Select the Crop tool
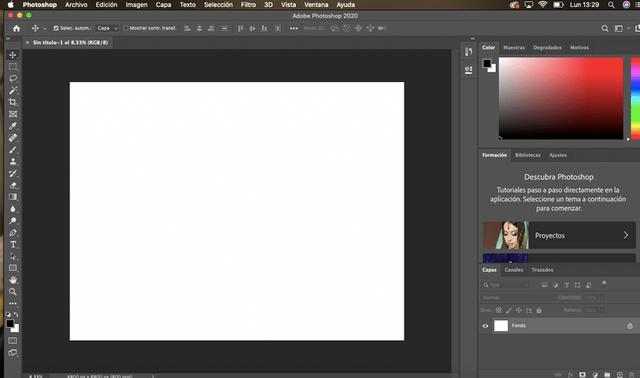Viewport: 640px width, 378px height. pyautogui.click(x=13, y=102)
